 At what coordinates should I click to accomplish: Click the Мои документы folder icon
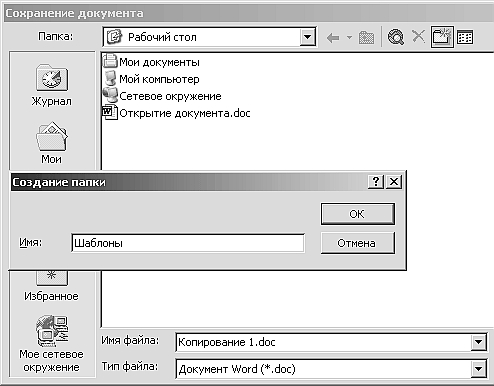coord(110,61)
